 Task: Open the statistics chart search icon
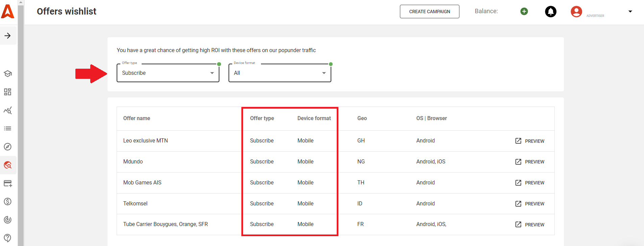pyautogui.click(x=8, y=110)
